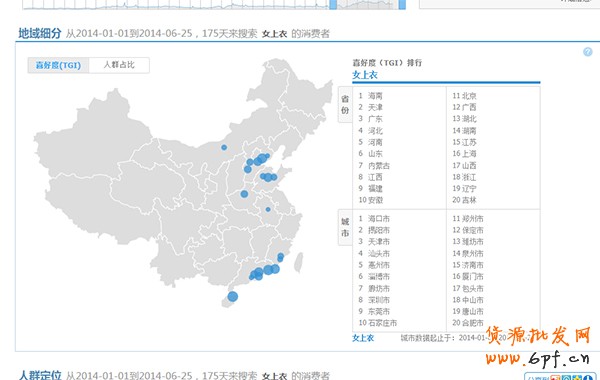Select province rank 19 辽宁

[x=464, y=188]
